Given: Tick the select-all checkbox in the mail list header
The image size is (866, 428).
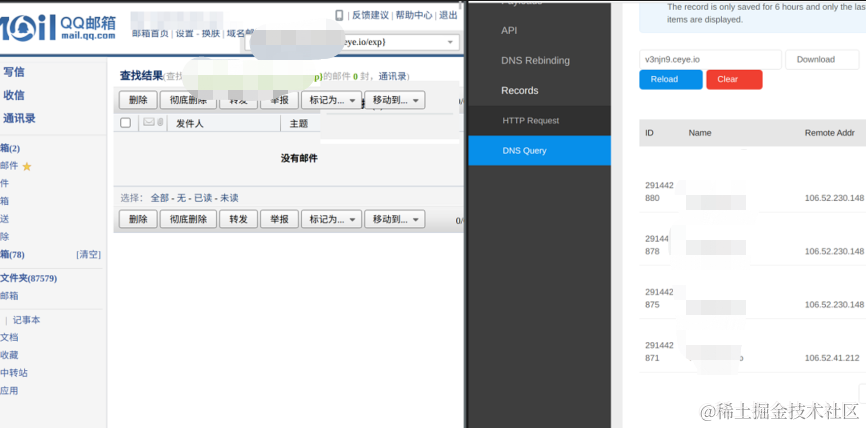Looking at the screenshot, I should [125, 123].
